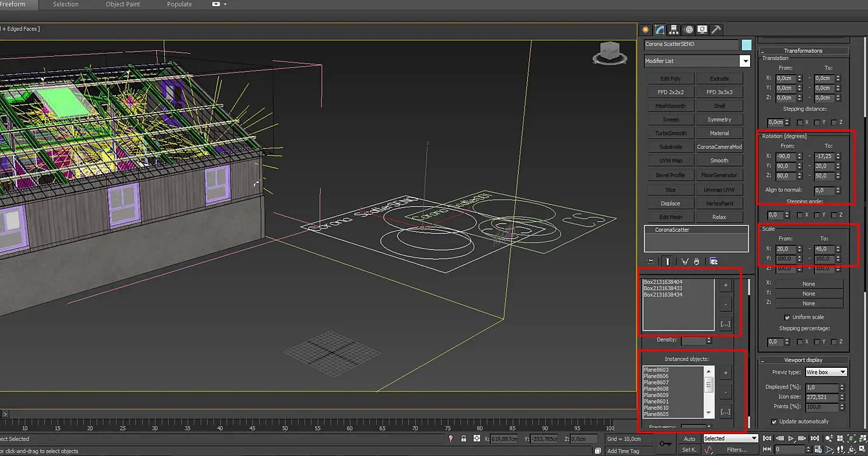Toggle the Uniform scale checkbox
Screen dimensions: 868x456
787,317
